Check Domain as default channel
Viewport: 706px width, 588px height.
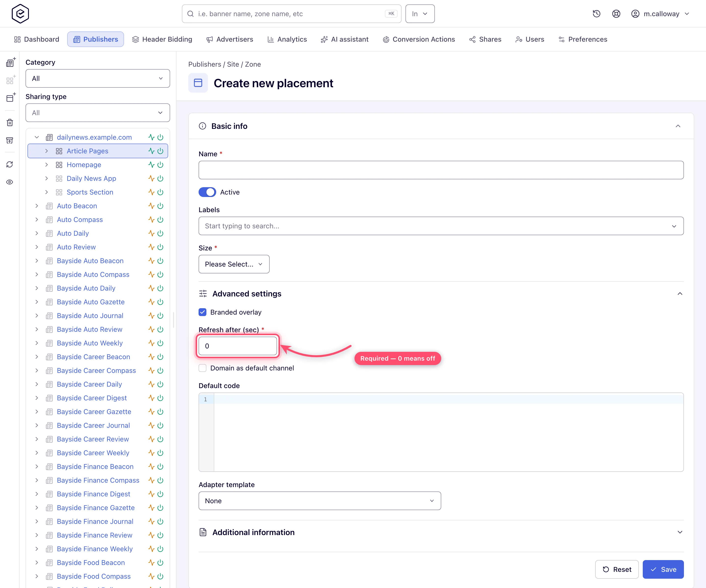coord(202,368)
